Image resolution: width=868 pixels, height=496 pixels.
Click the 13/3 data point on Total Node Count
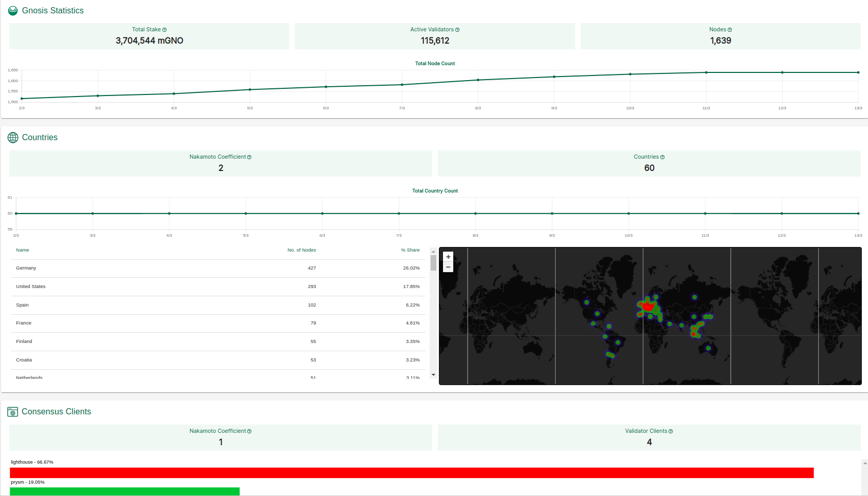point(858,72)
